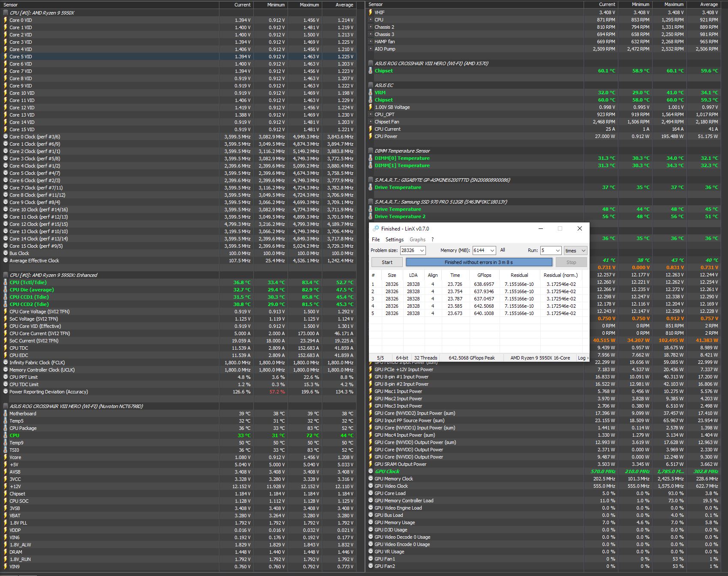The width and height of the screenshot is (728, 576).
Task: Click the Stop button in LinX
Action: click(x=571, y=262)
